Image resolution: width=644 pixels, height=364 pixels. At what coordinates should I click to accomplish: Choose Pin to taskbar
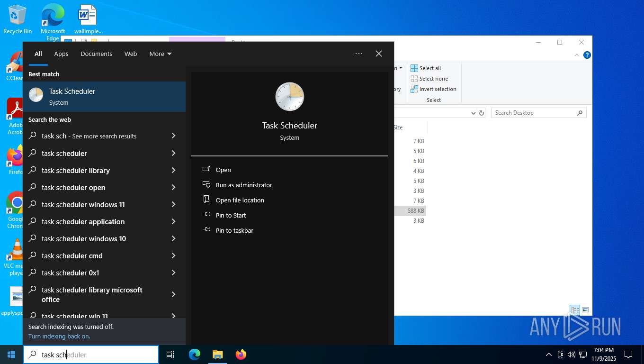[234, 230]
